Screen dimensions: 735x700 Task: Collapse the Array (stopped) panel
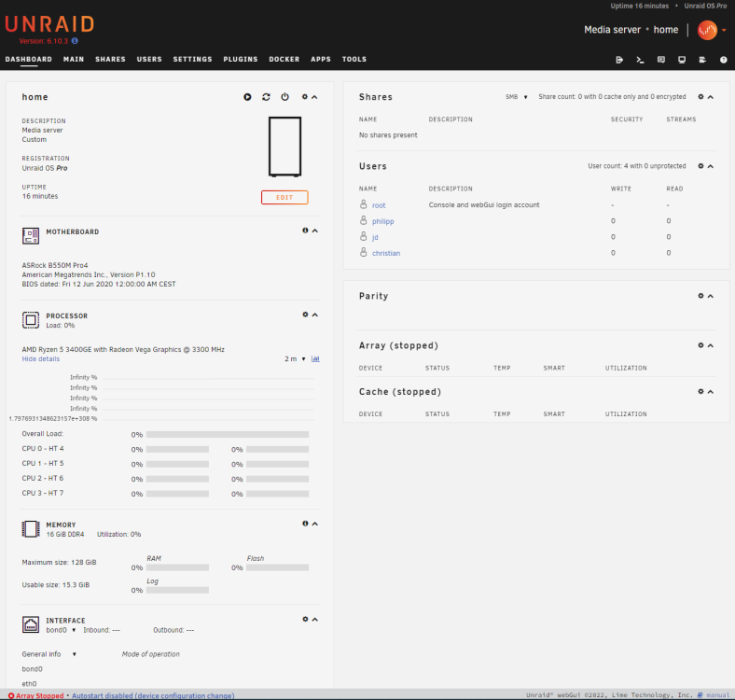click(x=711, y=345)
